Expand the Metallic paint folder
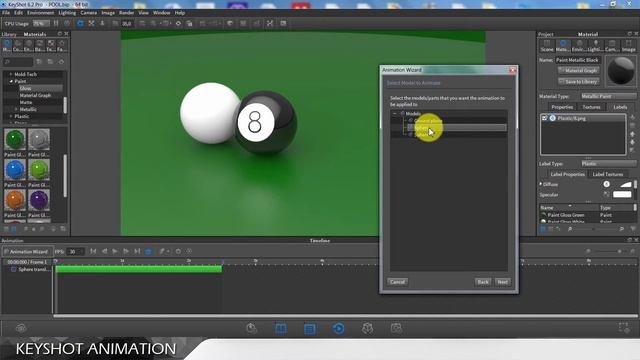 click(16, 109)
